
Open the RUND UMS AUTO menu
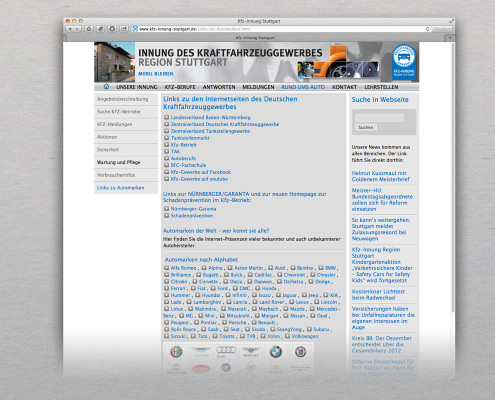click(303, 87)
